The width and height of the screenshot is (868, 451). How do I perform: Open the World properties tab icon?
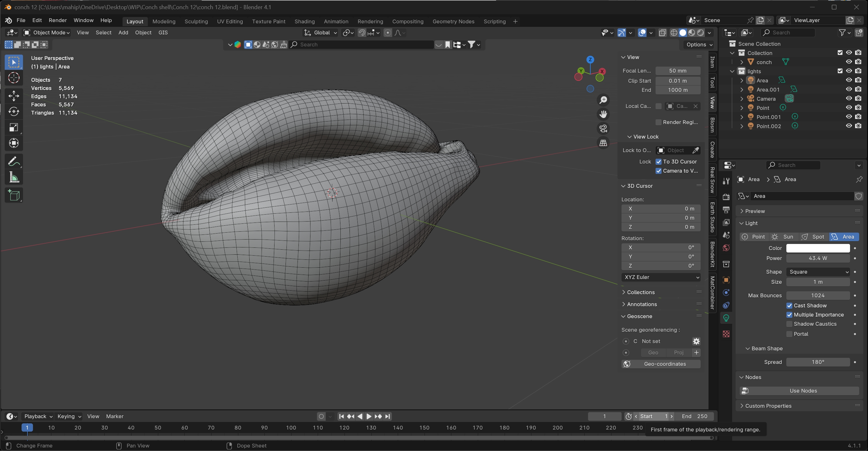tap(726, 248)
